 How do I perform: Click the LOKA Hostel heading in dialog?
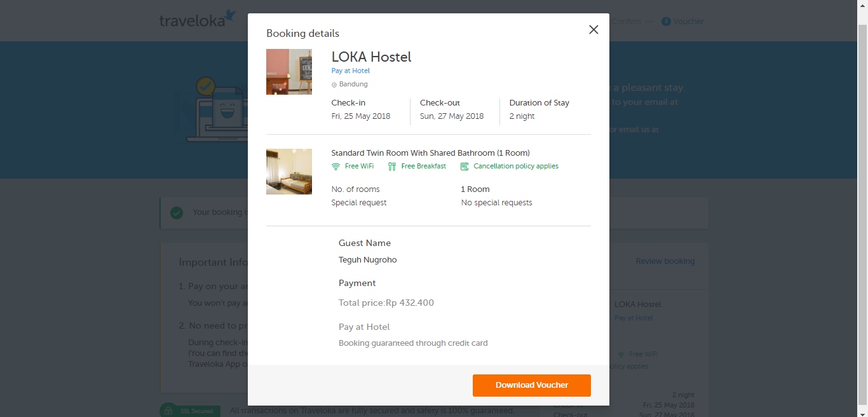pos(371,57)
